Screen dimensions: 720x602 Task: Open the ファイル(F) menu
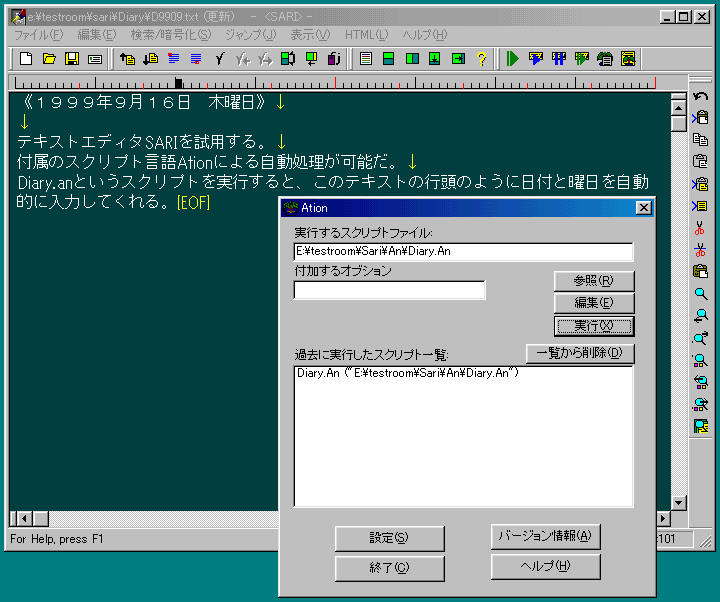tap(38, 35)
